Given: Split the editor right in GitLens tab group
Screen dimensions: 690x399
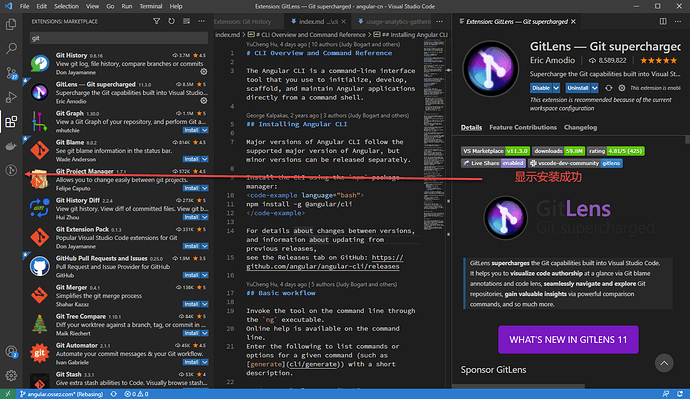Looking at the screenshot, I should pyautogui.click(x=663, y=21).
